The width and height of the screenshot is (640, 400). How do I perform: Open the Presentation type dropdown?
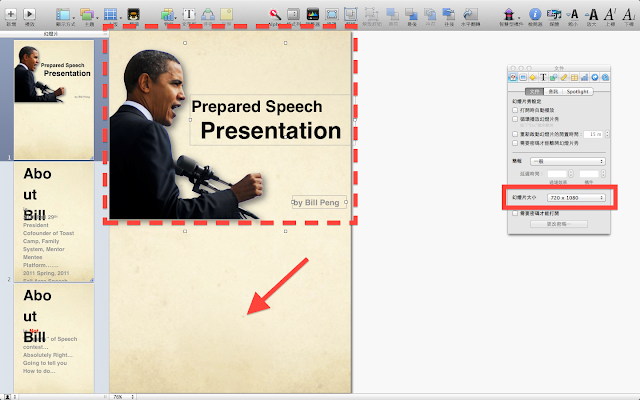[568, 161]
